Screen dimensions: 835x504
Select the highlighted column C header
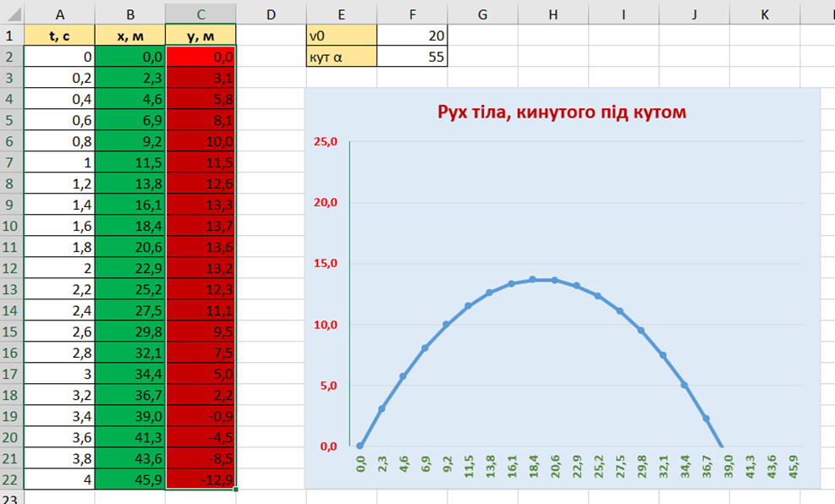201,14
